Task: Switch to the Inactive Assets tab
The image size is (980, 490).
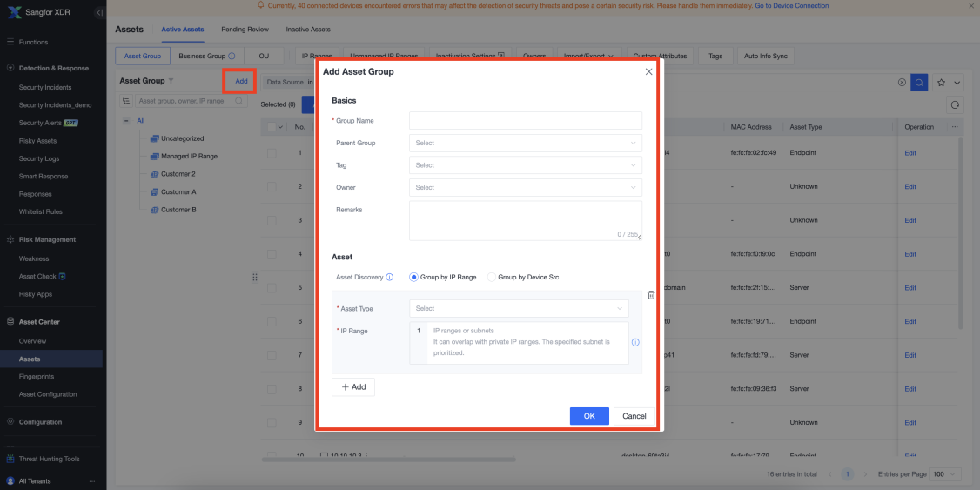Action: point(308,30)
